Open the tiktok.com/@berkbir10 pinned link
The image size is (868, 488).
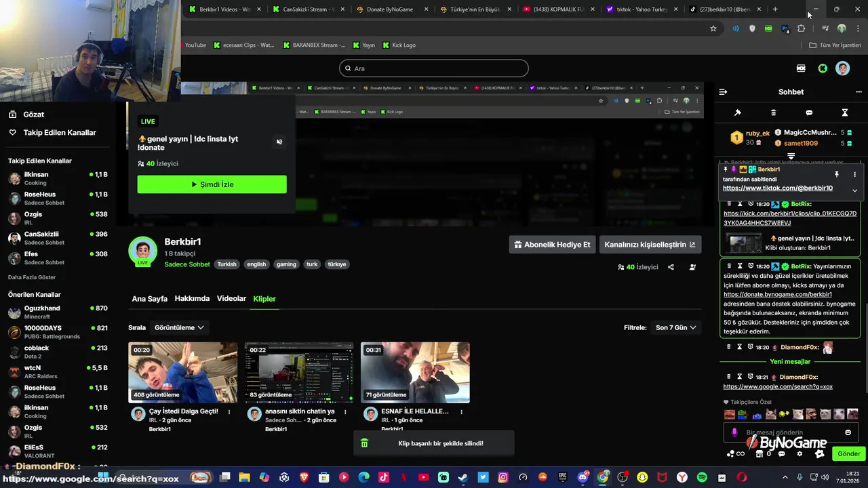point(777,188)
